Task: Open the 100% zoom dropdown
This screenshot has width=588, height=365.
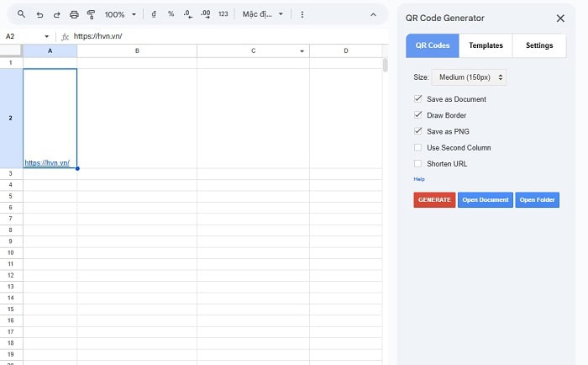Action: click(121, 14)
